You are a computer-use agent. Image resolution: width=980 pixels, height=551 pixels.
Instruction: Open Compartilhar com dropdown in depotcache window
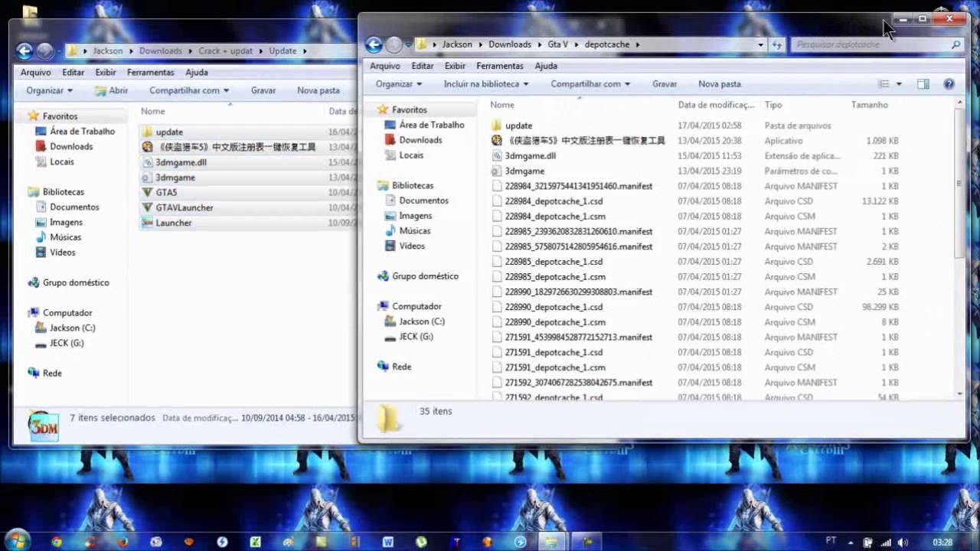pos(590,84)
